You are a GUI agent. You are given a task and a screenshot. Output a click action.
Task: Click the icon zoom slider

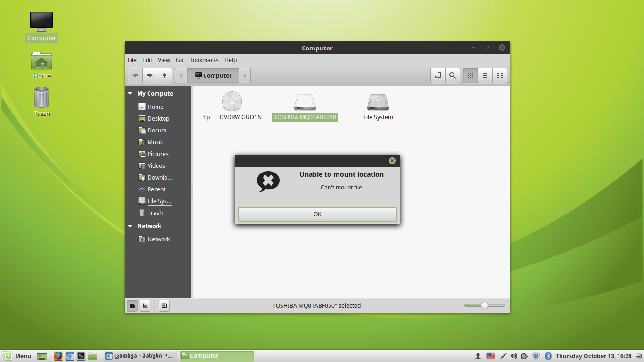pos(484,305)
